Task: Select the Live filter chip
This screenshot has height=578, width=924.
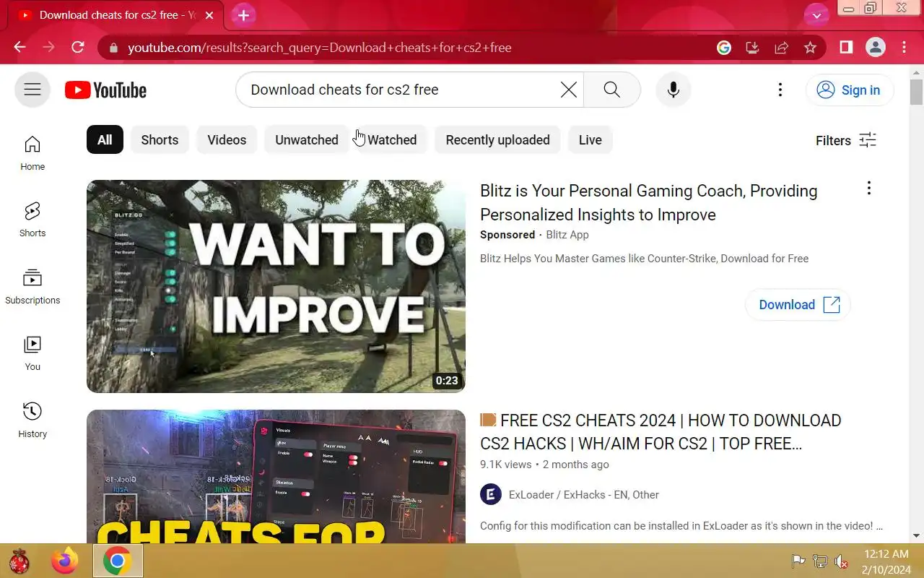Action: coord(590,139)
